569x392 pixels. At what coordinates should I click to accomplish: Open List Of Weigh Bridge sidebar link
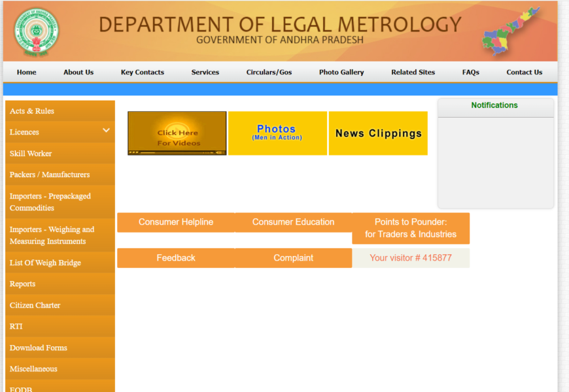[45, 263]
